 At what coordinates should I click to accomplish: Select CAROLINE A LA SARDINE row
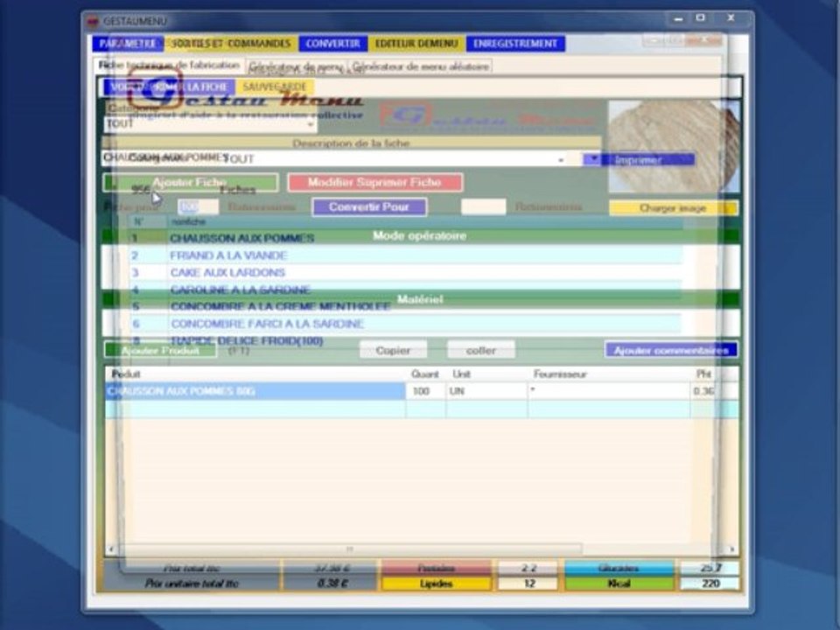[x=404, y=290]
